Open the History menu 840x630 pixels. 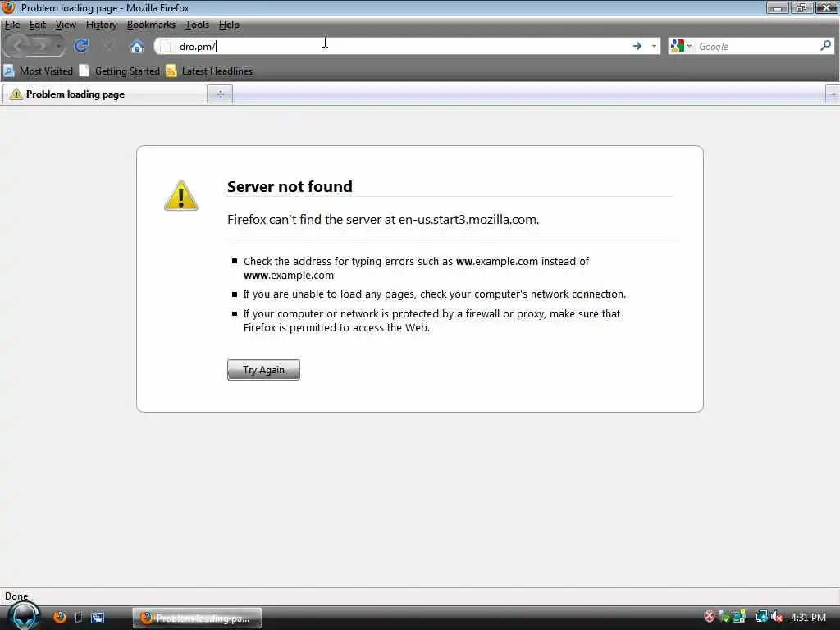[x=101, y=25]
